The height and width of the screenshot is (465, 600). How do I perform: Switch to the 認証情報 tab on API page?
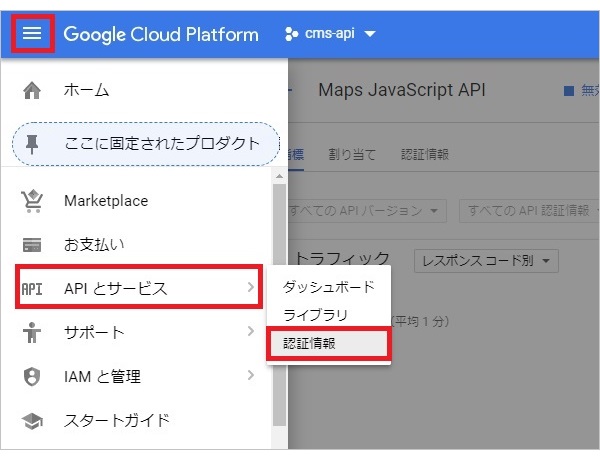pos(425,155)
